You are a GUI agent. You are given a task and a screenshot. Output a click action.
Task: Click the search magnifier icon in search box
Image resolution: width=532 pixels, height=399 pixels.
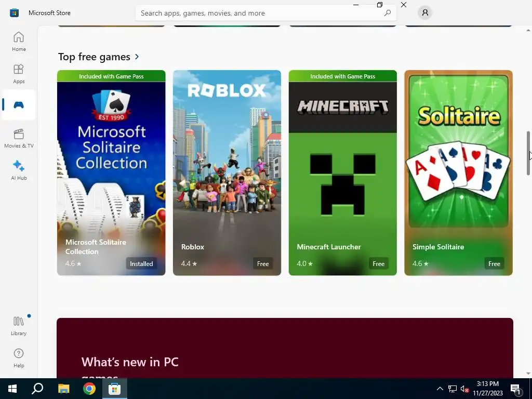click(388, 13)
